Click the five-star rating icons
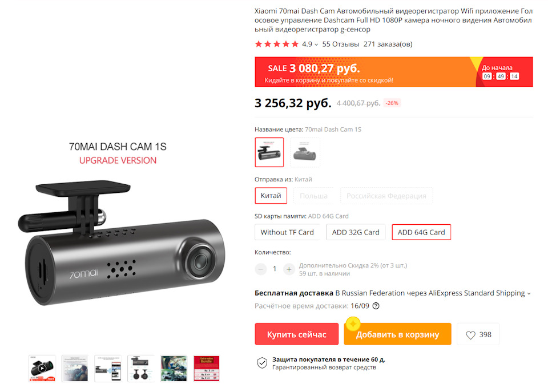The image size is (548, 392). tap(277, 44)
